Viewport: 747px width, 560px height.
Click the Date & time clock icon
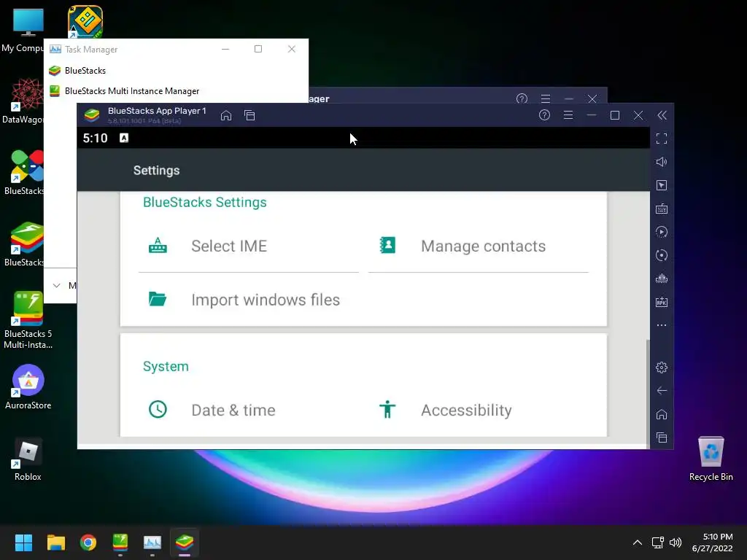click(158, 409)
